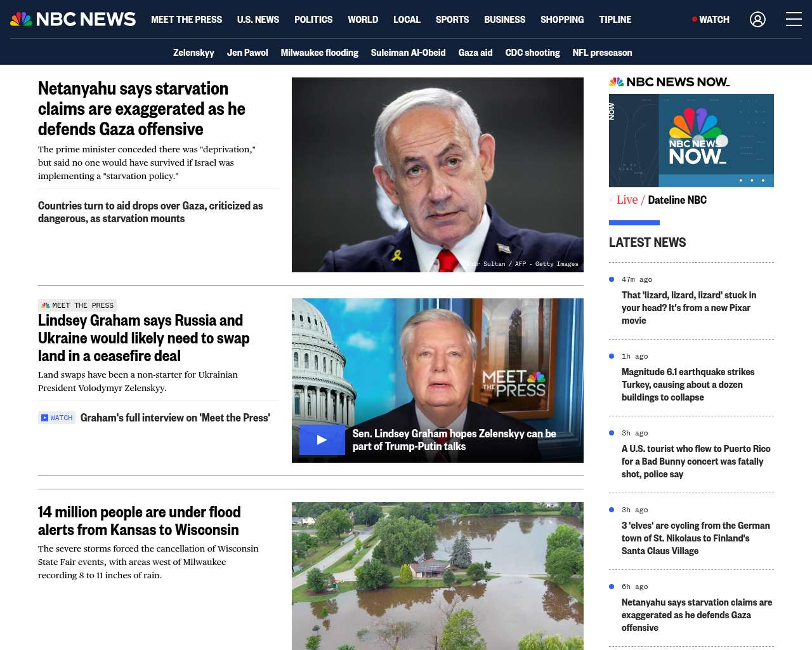
Task: Open the Netanyahu starvation claims headline
Action: point(141,109)
